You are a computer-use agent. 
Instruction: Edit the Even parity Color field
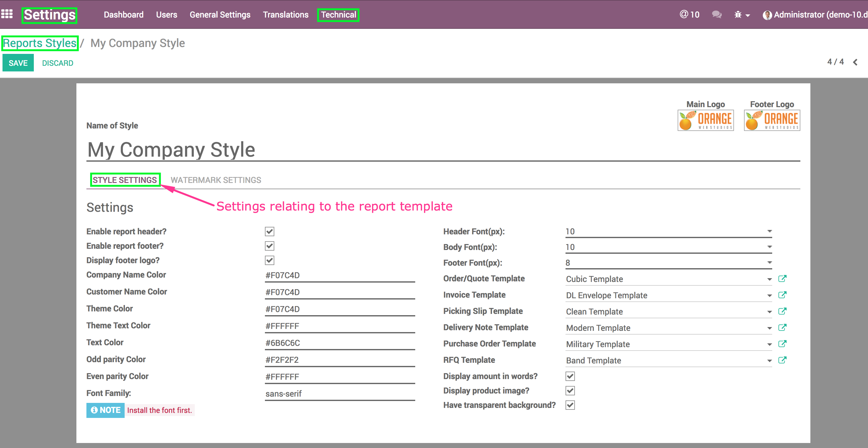coord(340,377)
